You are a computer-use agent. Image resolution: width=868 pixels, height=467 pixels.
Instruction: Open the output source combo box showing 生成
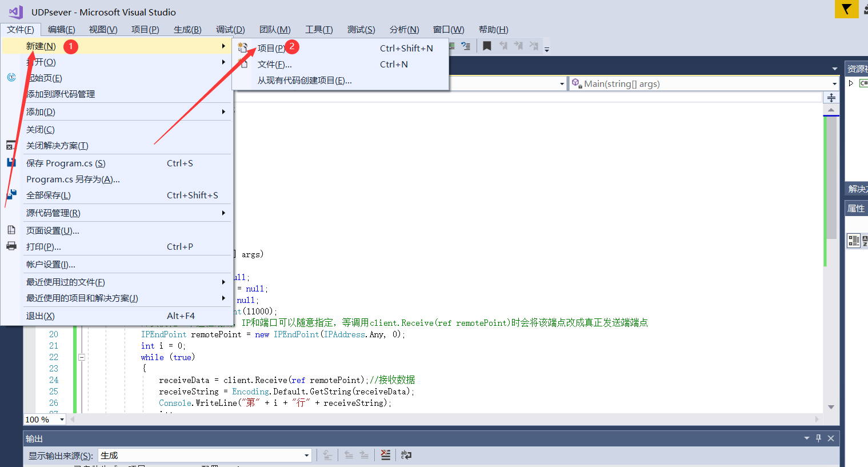[x=205, y=456]
